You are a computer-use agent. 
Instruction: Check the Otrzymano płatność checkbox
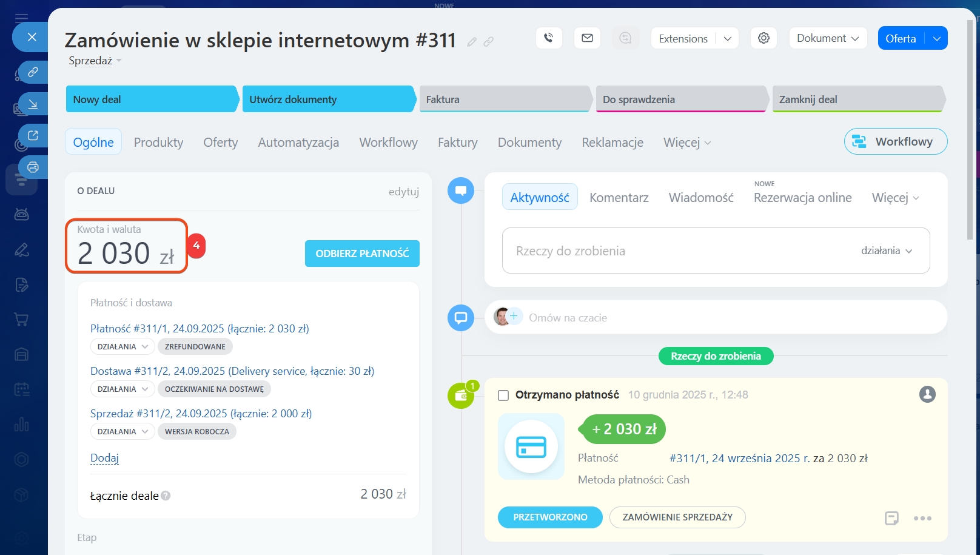[x=503, y=395]
